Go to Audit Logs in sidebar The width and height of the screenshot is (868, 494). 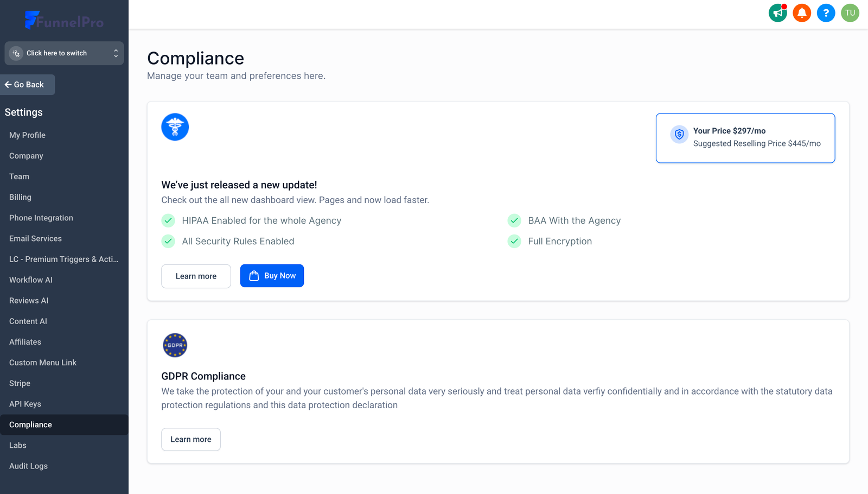pyautogui.click(x=28, y=466)
